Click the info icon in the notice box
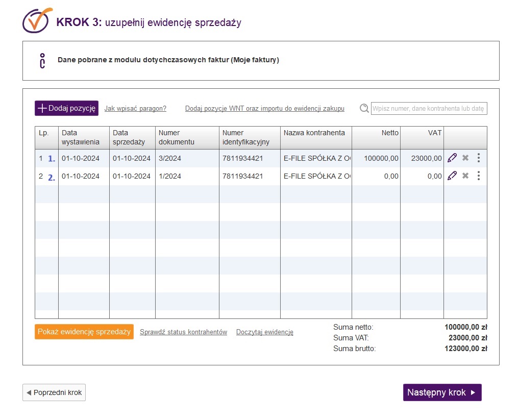The height and width of the screenshot is (420, 519). click(x=42, y=61)
